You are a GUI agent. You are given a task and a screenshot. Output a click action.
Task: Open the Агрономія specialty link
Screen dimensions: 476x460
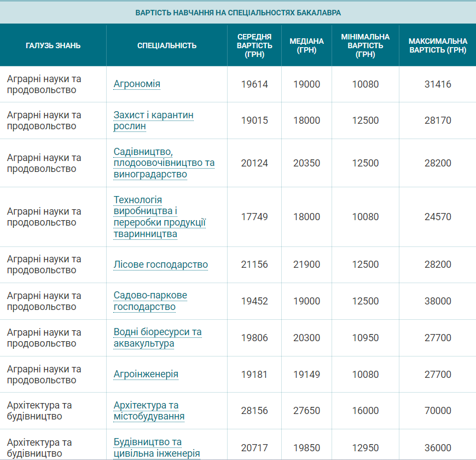137,84
